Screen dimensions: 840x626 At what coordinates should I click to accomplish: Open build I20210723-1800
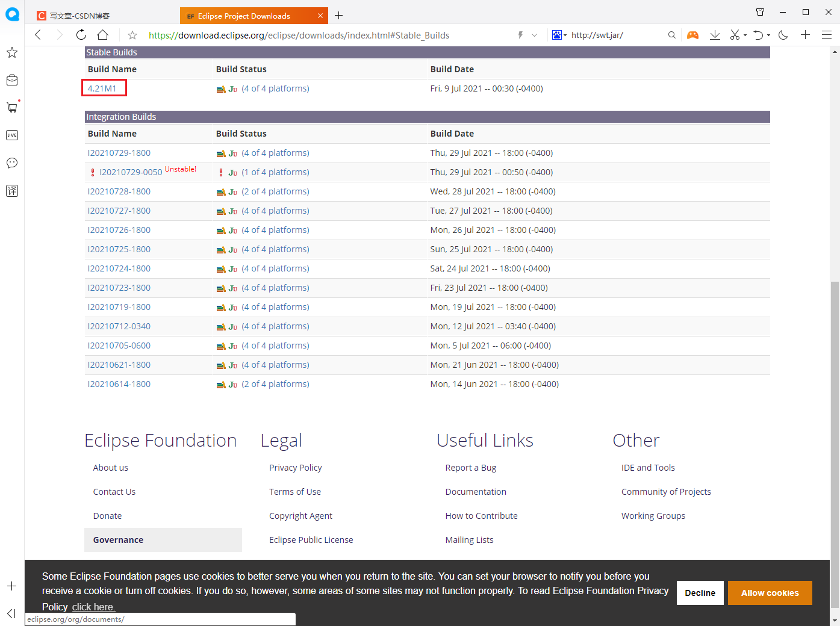coord(119,288)
